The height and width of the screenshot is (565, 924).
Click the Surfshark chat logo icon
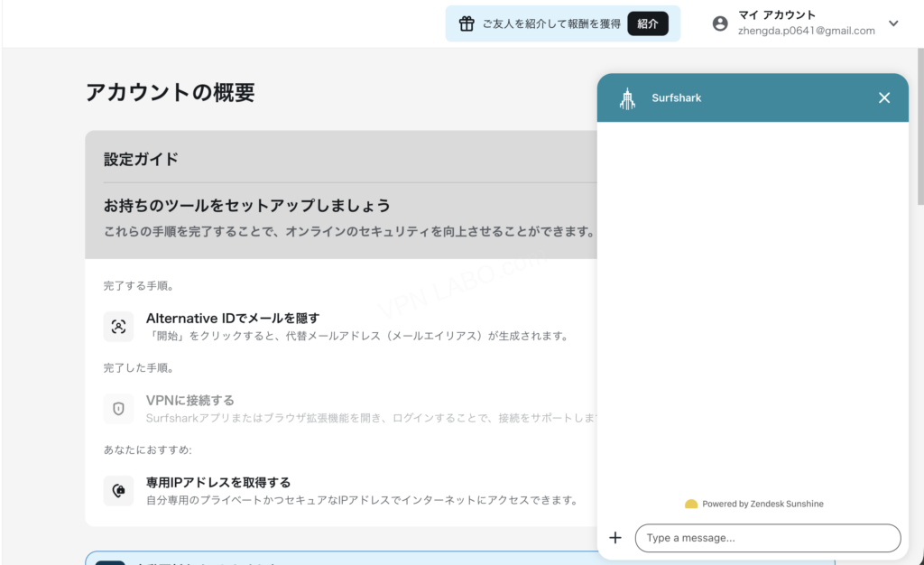tap(628, 98)
